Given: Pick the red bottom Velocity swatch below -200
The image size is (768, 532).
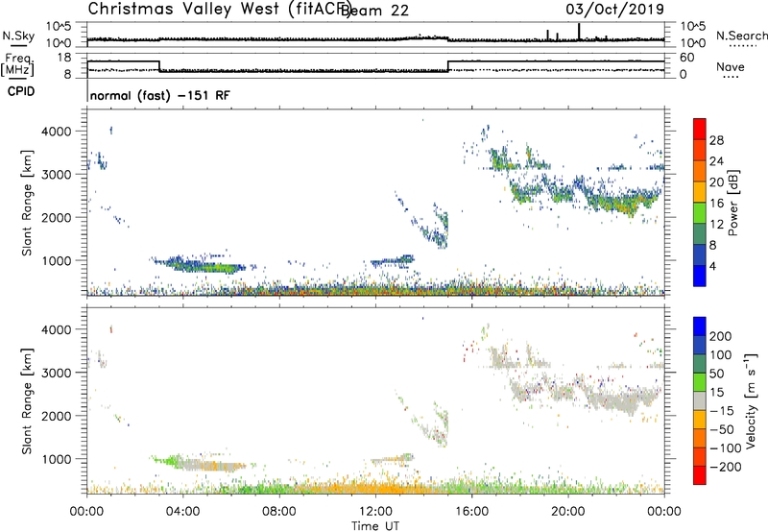Looking at the screenshot, I should point(700,475).
